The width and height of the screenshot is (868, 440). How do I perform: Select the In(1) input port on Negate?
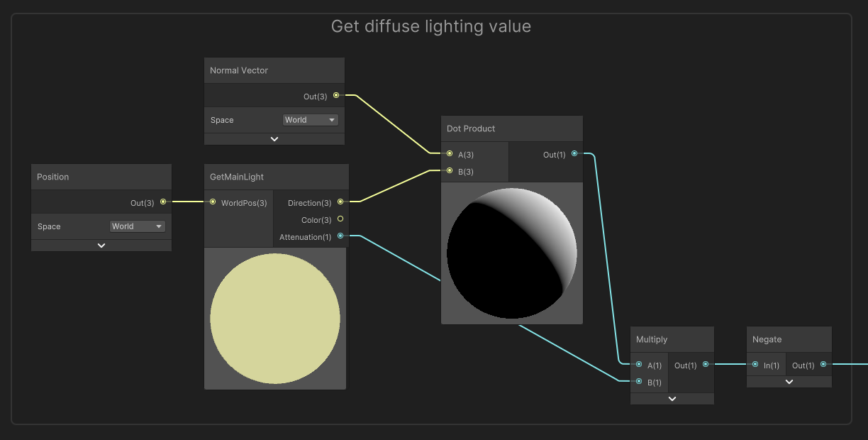click(754, 365)
